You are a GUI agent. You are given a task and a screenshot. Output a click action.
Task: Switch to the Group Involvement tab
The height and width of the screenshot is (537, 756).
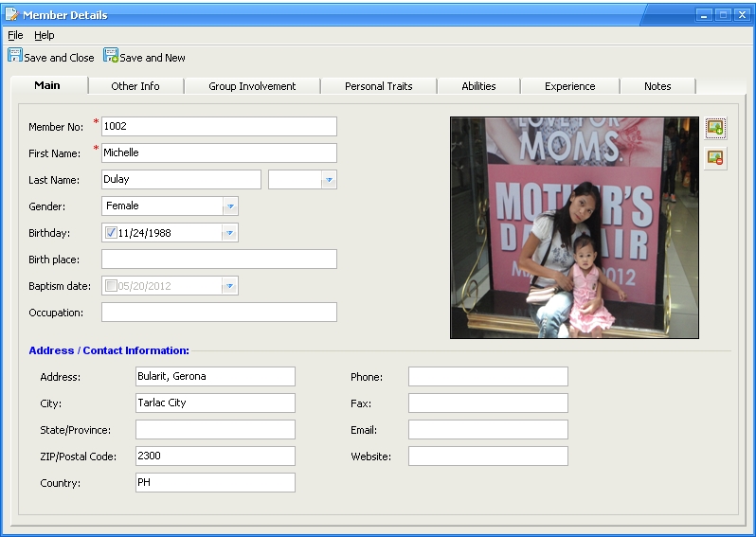coord(252,86)
